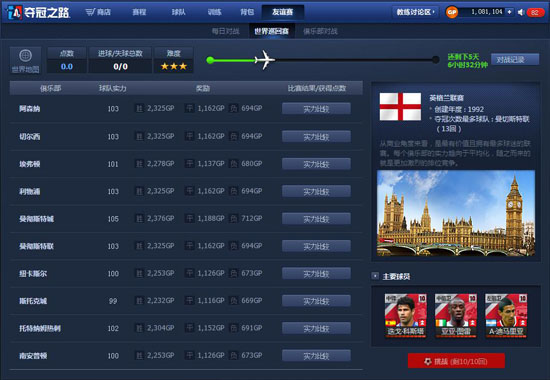The width and height of the screenshot is (550, 380).
Task: Click the GP coin icon
Action: 452,12
